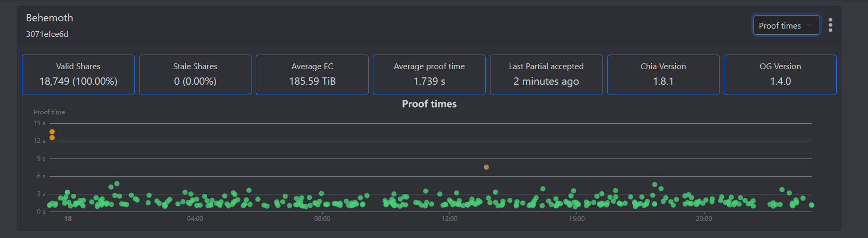Click the 12:00 x-axis time label
This screenshot has width=868, height=238.
click(449, 219)
